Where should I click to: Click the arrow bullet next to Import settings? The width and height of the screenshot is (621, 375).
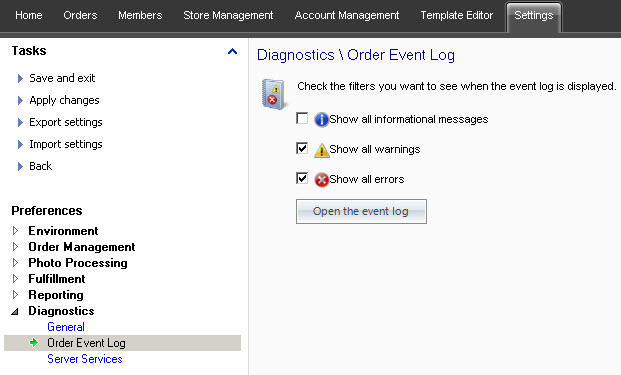click(x=20, y=145)
